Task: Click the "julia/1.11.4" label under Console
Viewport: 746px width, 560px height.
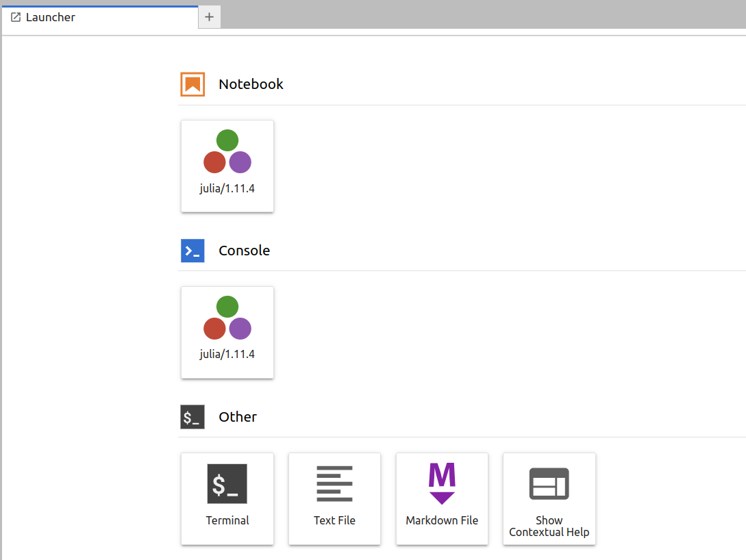Action: [227, 355]
